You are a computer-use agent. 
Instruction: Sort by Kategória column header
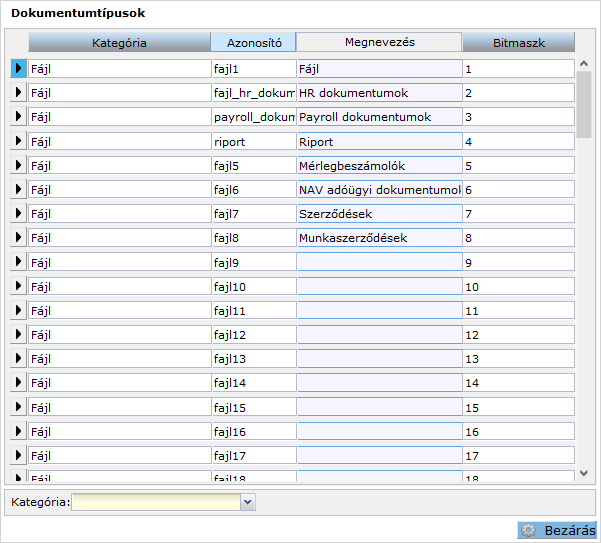pos(119,43)
